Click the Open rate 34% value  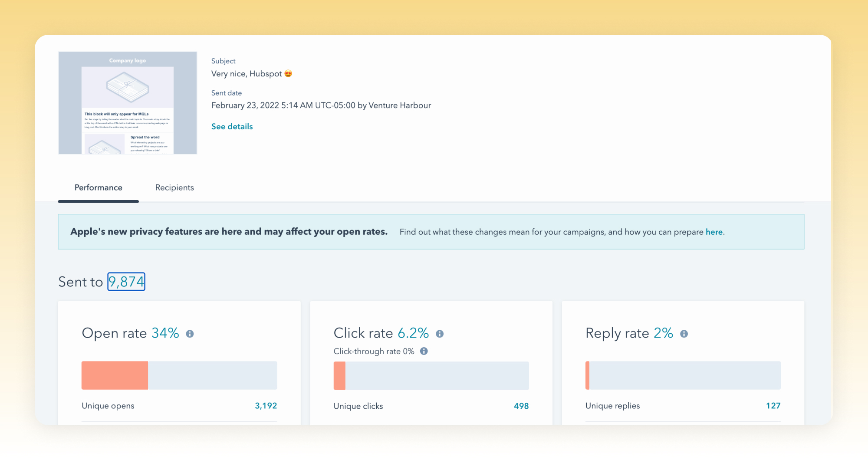pyautogui.click(x=165, y=333)
